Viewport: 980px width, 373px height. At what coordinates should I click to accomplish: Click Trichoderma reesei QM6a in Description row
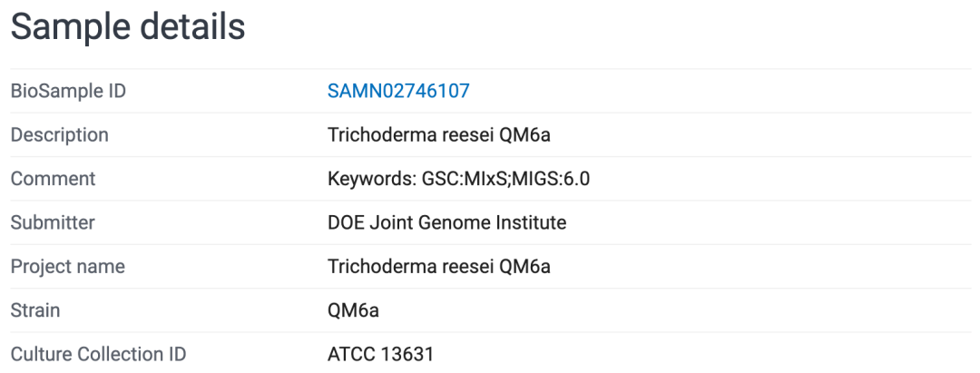click(x=439, y=135)
